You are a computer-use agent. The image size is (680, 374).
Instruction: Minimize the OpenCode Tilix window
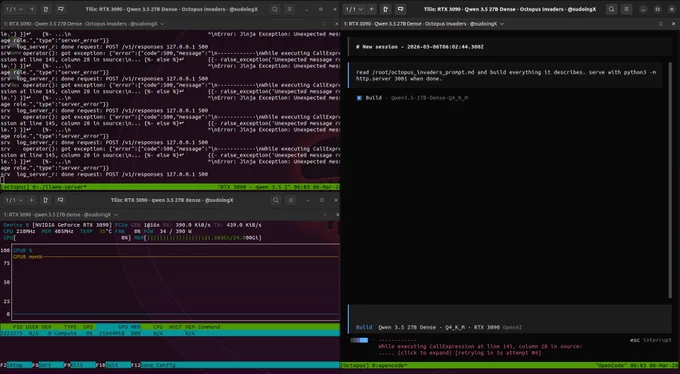pyautogui.click(x=644, y=9)
